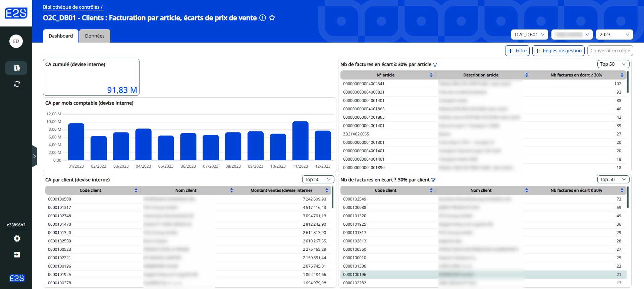Screen dimensions: 644x289
Task: Open the control library book icon in sidebar
Action: pyautogui.click(x=17, y=68)
